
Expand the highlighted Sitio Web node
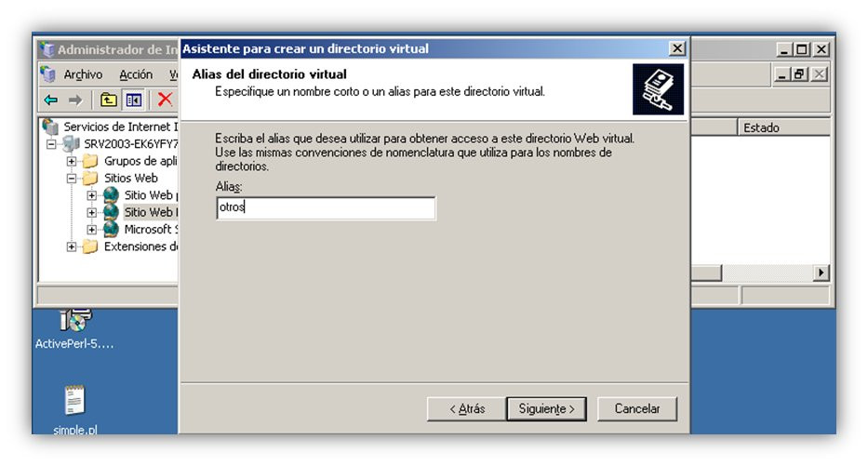(x=92, y=212)
